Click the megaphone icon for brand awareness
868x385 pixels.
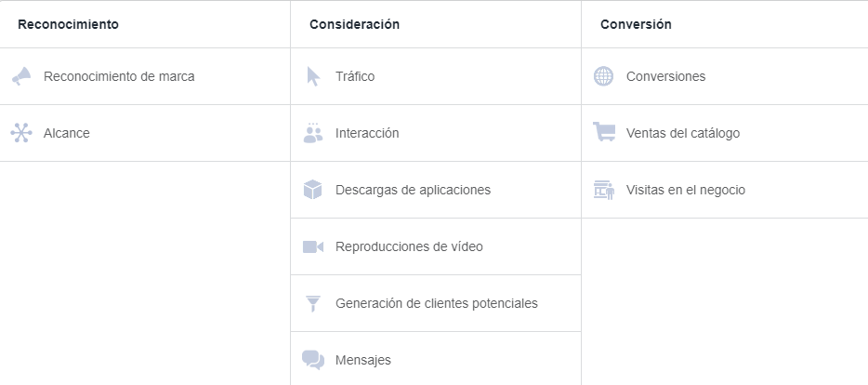pos(21,76)
